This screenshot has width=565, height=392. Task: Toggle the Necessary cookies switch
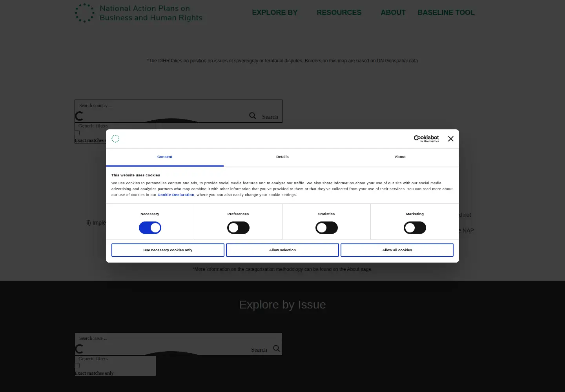150,228
